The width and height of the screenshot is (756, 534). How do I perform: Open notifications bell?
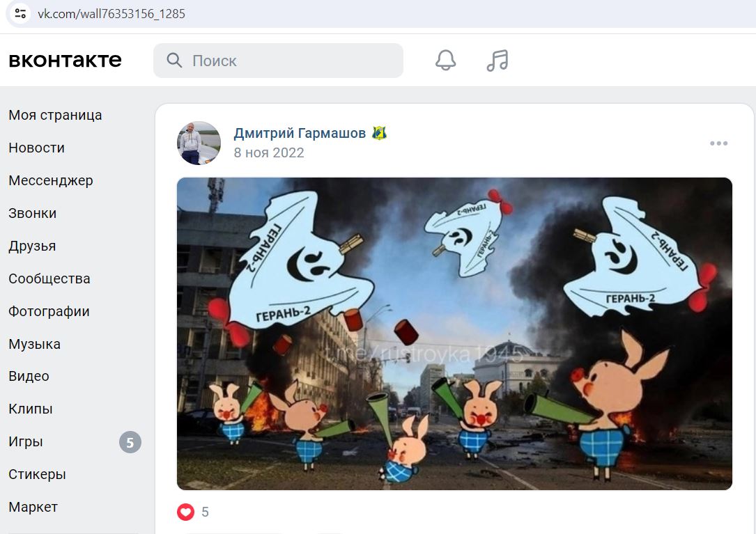click(445, 61)
